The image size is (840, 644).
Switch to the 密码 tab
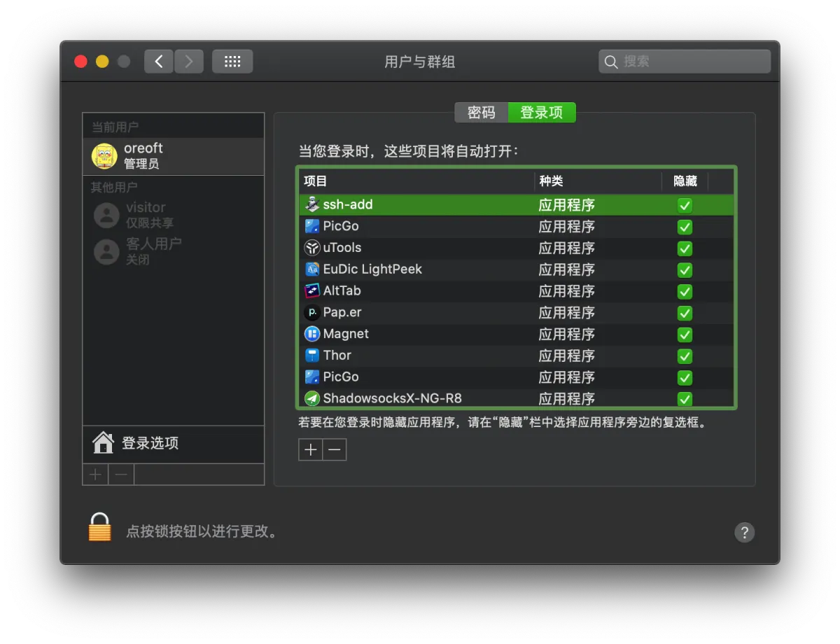coord(481,113)
